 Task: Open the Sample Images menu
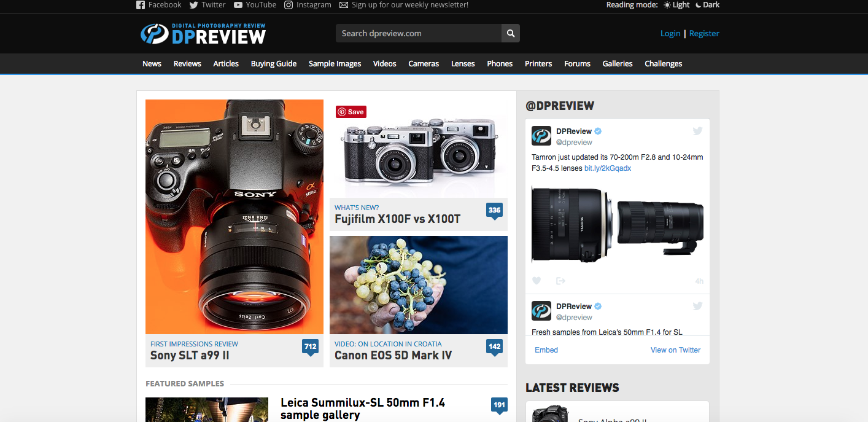click(335, 64)
